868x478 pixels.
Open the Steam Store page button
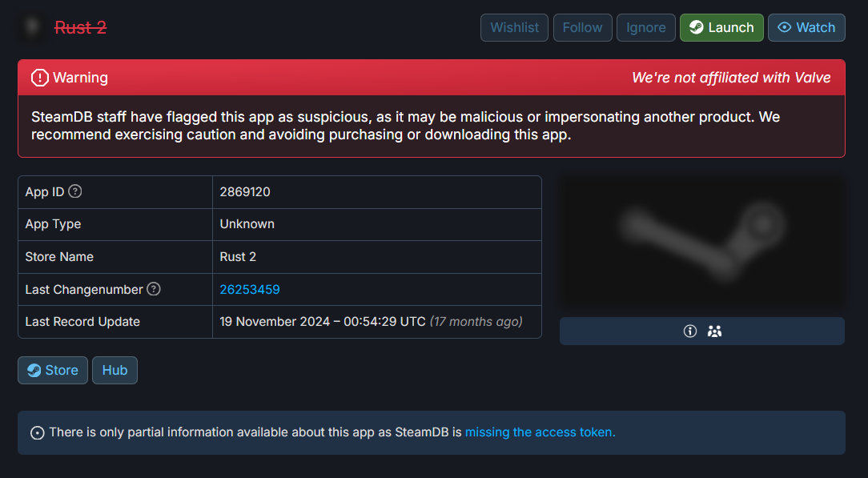[x=53, y=370]
